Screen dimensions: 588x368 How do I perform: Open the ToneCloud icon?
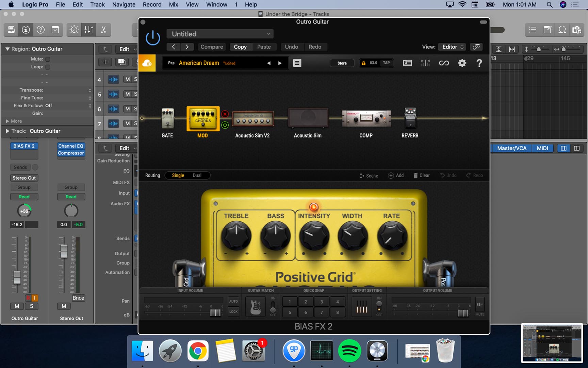147,63
